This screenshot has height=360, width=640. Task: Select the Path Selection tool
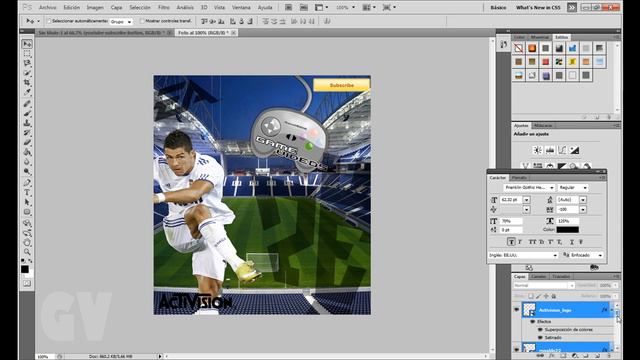pos(27,202)
